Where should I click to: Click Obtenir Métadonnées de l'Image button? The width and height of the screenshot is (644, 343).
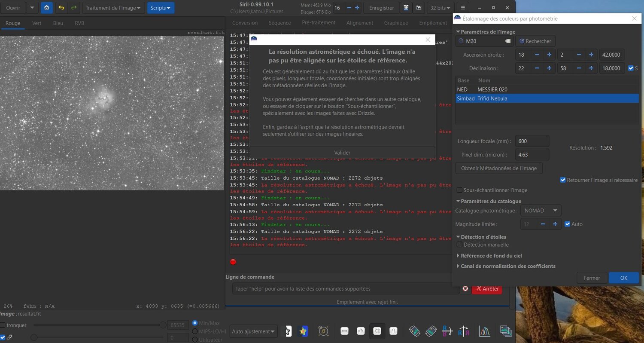[499, 168]
